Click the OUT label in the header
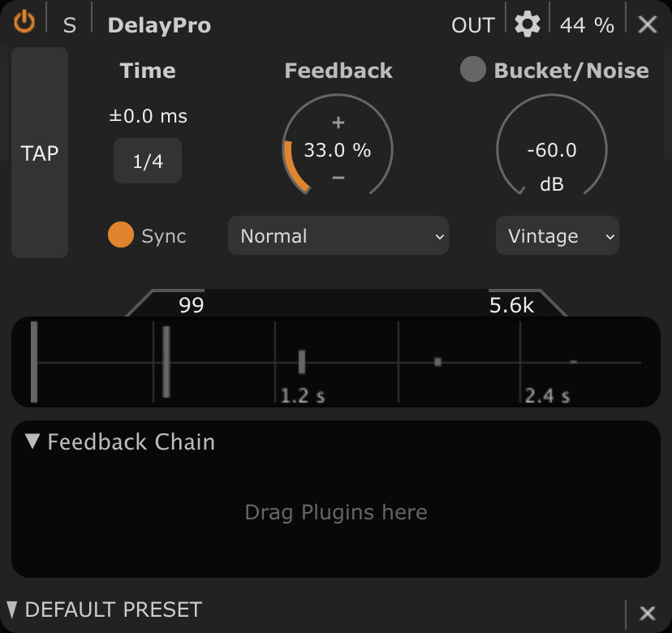Viewport: 672px width, 633px height. pyautogui.click(x=473, y=25)
